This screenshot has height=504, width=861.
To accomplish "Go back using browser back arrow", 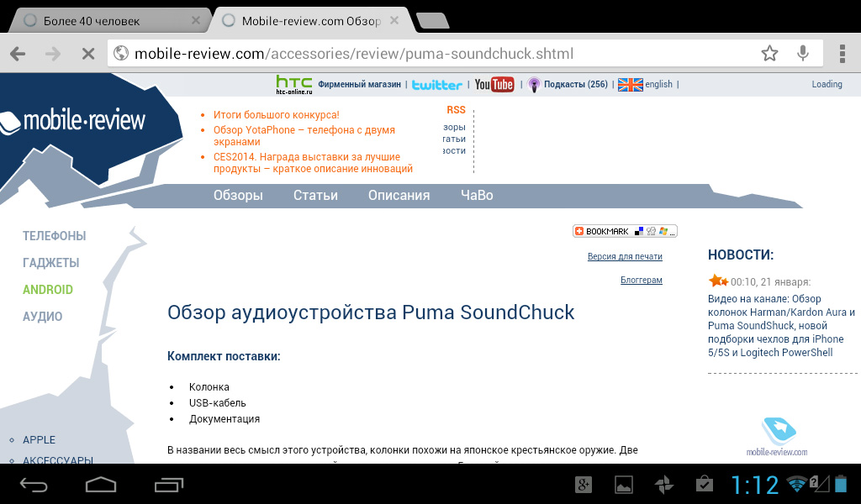I will pos(18,54).
